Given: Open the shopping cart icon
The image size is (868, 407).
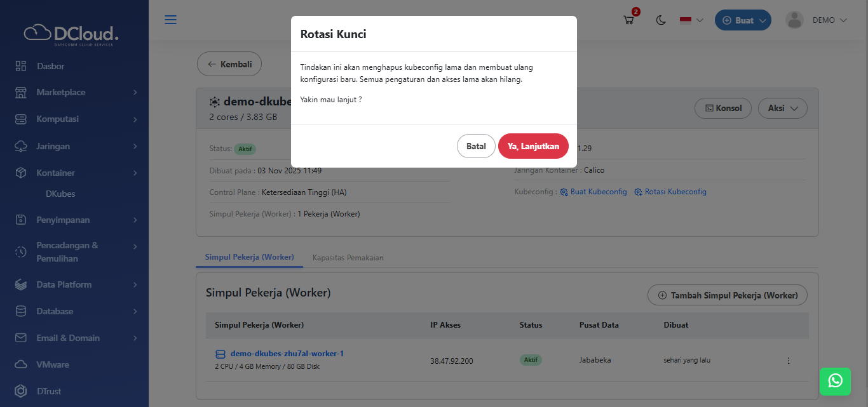Looking at the screenshot, I should 629,20.
